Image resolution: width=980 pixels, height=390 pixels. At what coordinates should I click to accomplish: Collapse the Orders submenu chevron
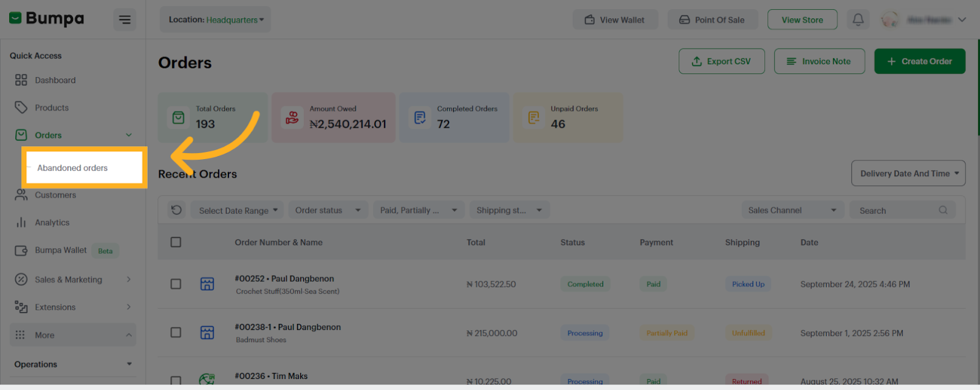(x=129, y=135)
